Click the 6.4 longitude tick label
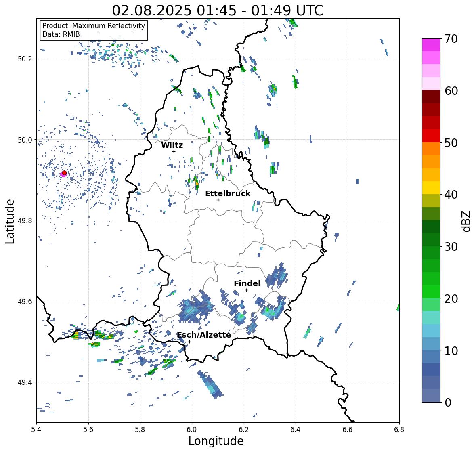The image size is (476, 451). pyautogui.click(x=296, y=429)
